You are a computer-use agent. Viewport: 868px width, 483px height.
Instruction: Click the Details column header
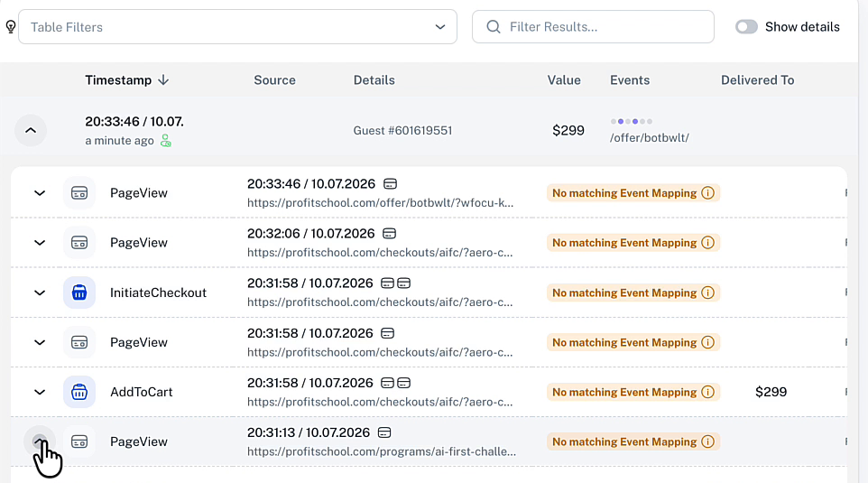374,79
